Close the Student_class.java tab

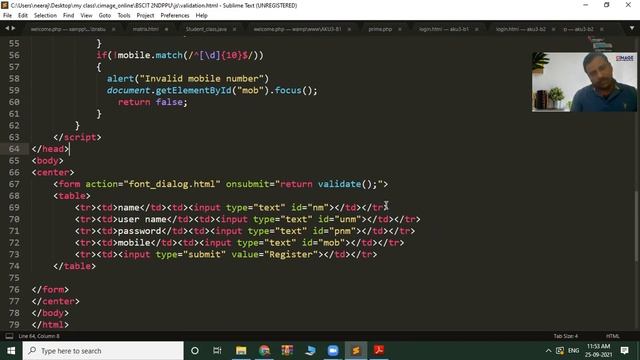click(234, 29)
